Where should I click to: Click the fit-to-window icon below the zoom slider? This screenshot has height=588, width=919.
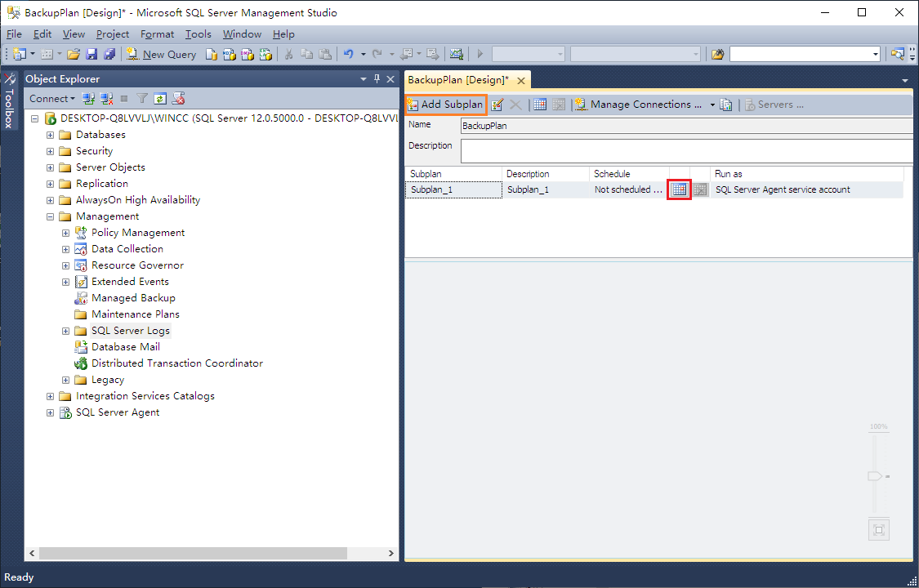click(x=878, y=531)
